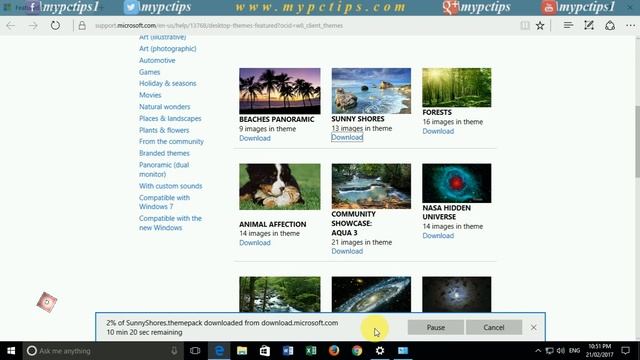Open Windows Store from taskbar
The width and height of the screenshot is (640, 360).
point(265,351)
